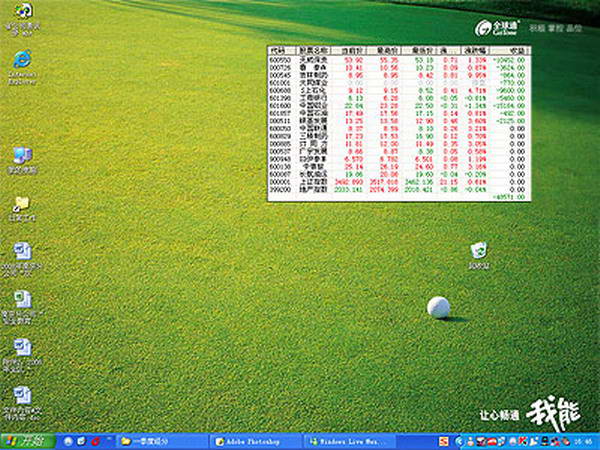Switch to Adobe Photoshop taskbar button
The image size is (600, 450).
(x=255, y=442)
